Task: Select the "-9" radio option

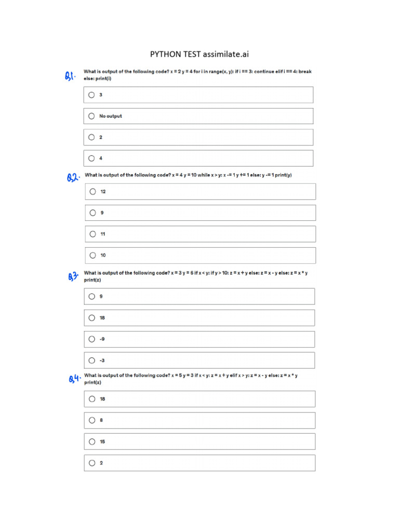Action: [92, 339]
